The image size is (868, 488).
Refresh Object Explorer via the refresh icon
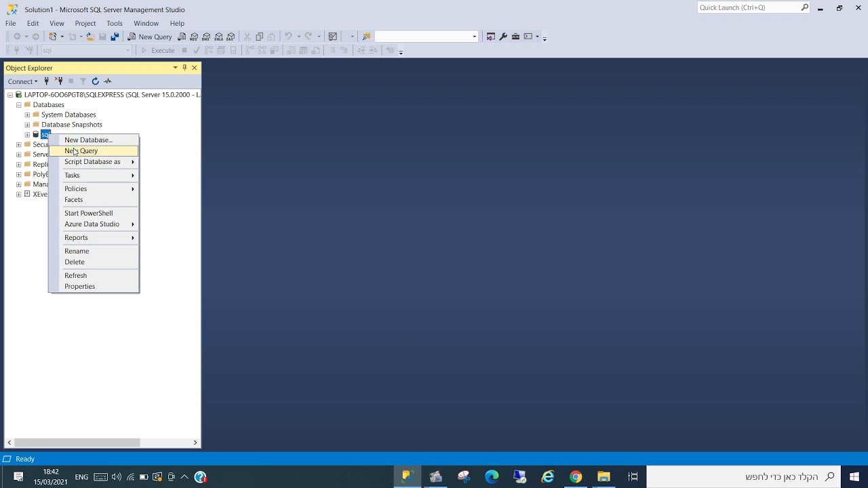click(95, 81)
